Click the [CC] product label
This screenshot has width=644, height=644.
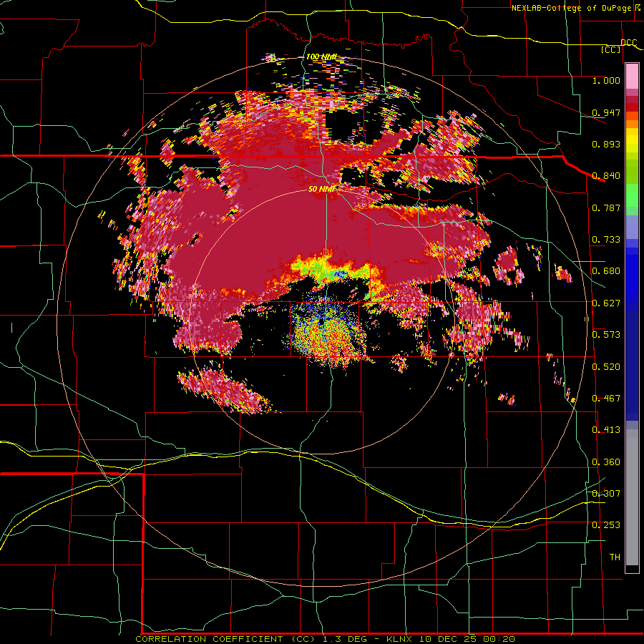[611, 49]
